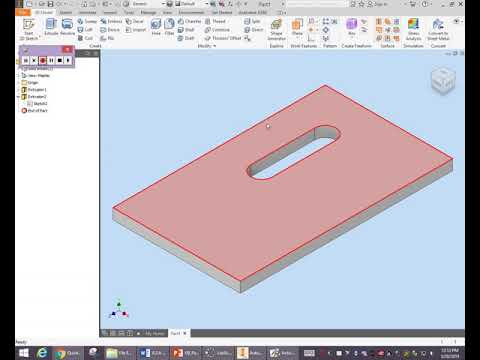This screenshot has height=360, width=480.
Task: Choose the Loft tool
Action: pos(85,30)
